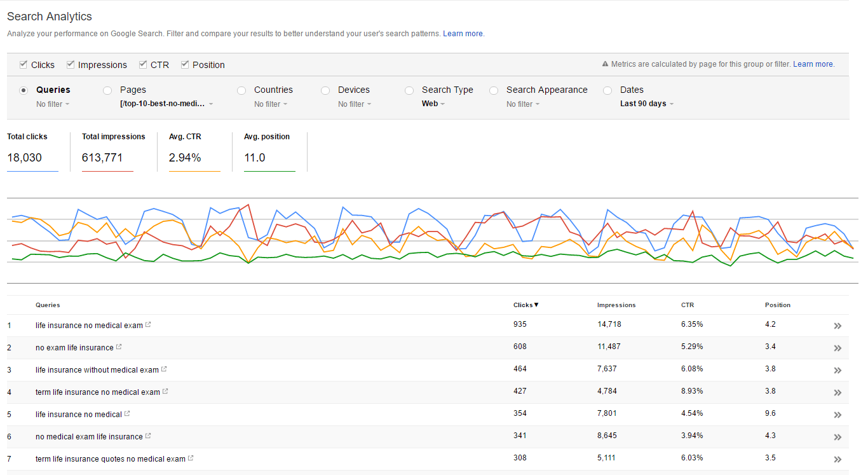Click query 'no exam life insurance'
This screenshot has width=868, height=475.
click(74, 348)
